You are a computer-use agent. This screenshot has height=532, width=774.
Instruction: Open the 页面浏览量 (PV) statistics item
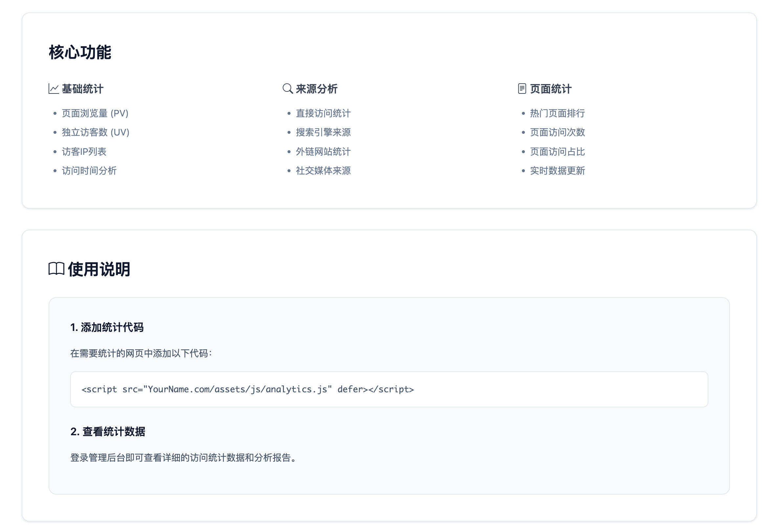(96, 113)
